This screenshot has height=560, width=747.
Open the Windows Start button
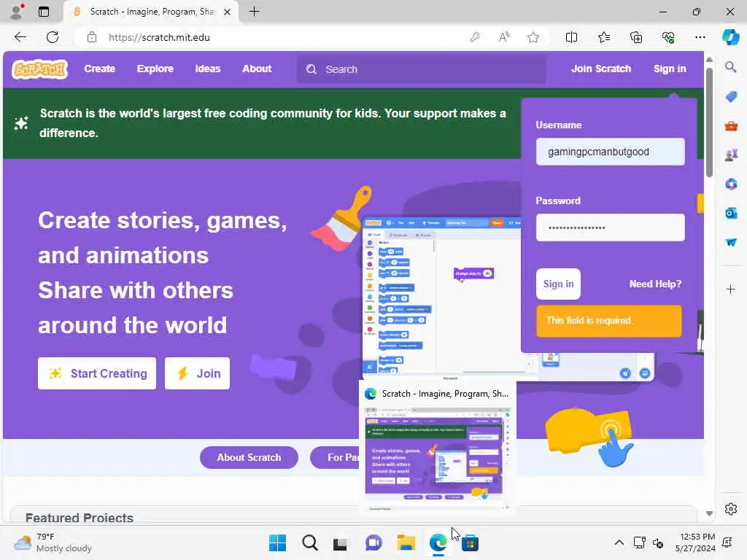point(277,542)
